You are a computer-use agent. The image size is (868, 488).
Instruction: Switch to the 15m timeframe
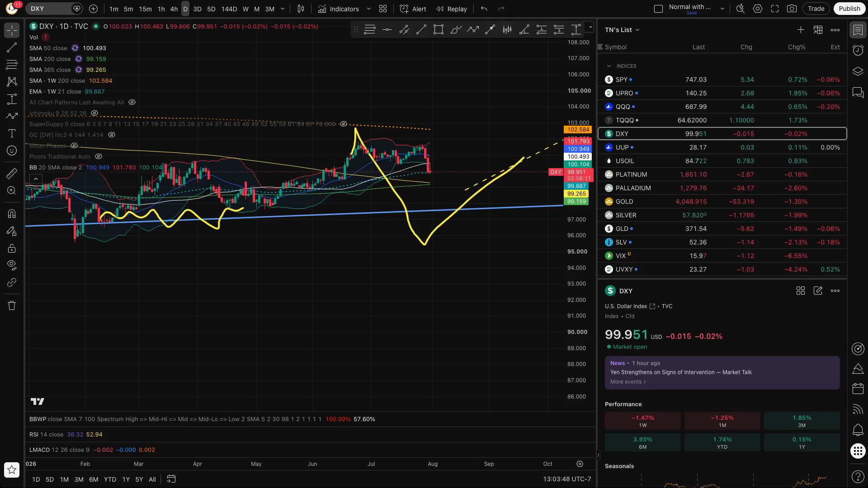[145, 9]
